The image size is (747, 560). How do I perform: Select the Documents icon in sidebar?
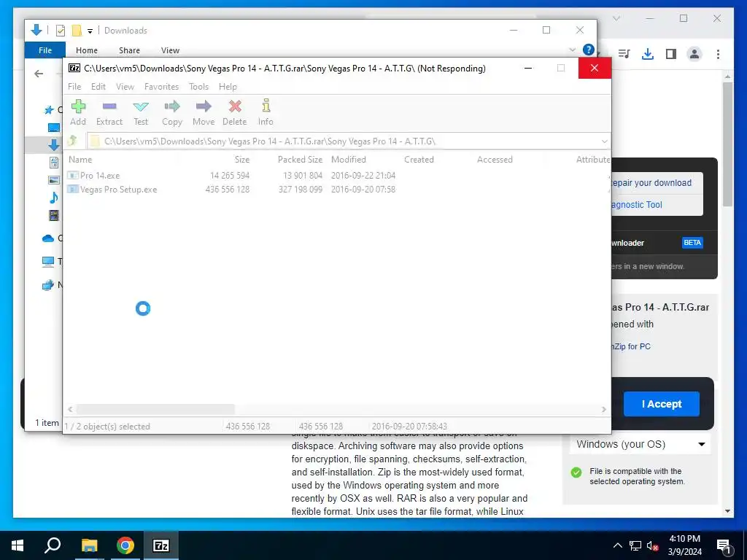coord(54,162)
